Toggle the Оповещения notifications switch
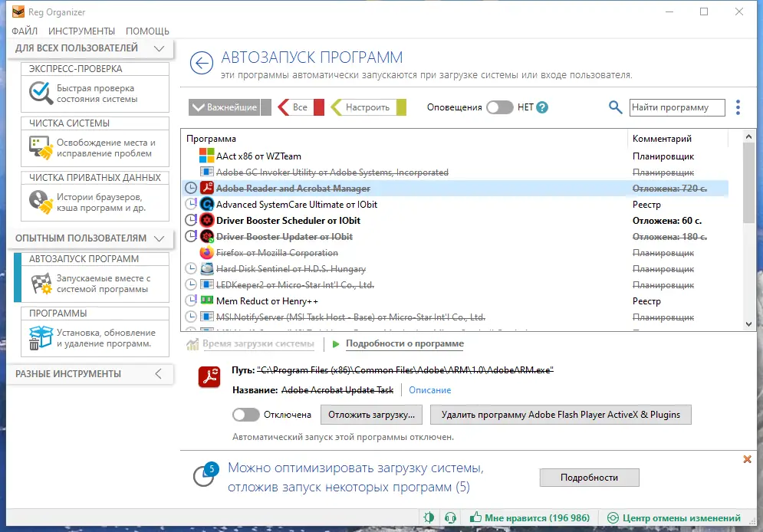 click(500, 107)
